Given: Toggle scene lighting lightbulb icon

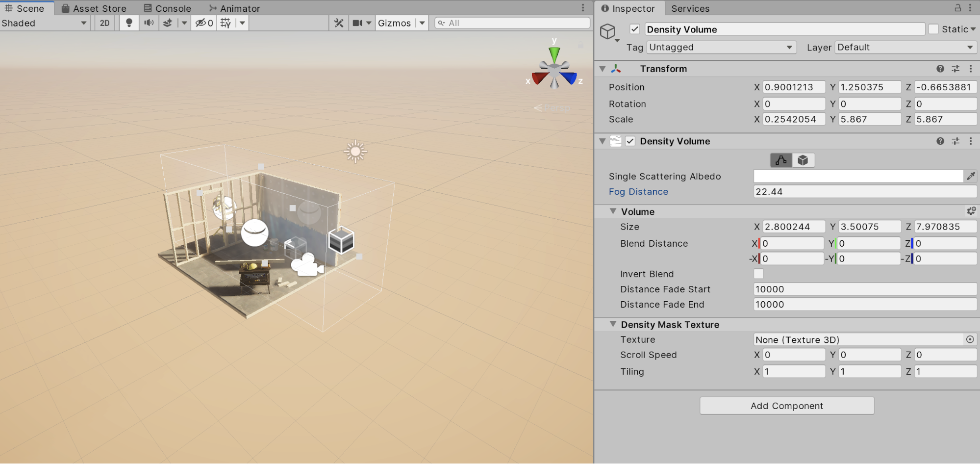Looking at the screenshot, I should click(129, 23).
